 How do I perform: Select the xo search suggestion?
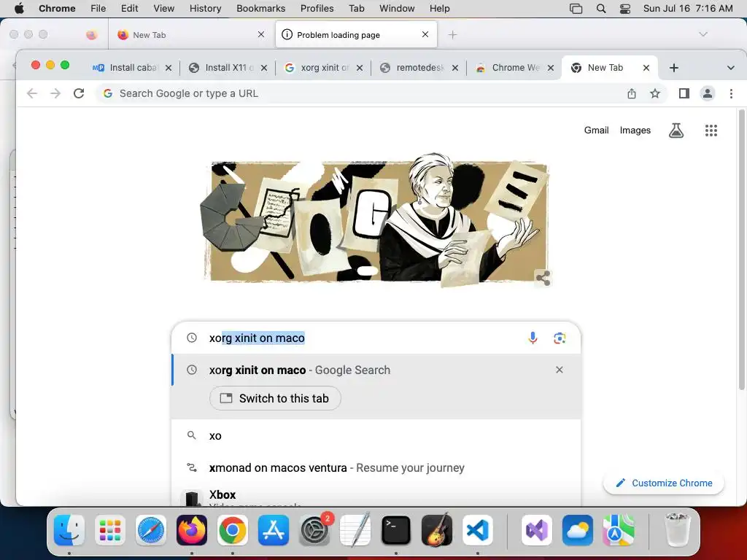point(376,436)
